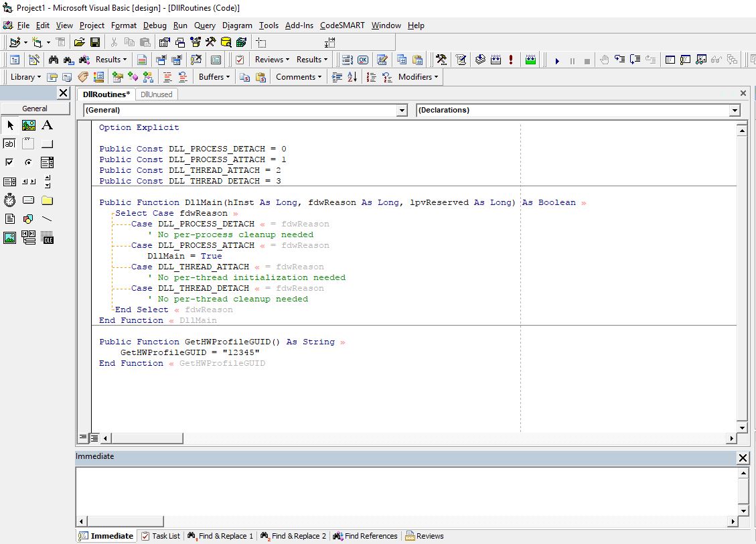Select the OLE control in toolbox
The width and height of the screenshot is (756, 544).
pyautogui.click(x=48, y=237)
